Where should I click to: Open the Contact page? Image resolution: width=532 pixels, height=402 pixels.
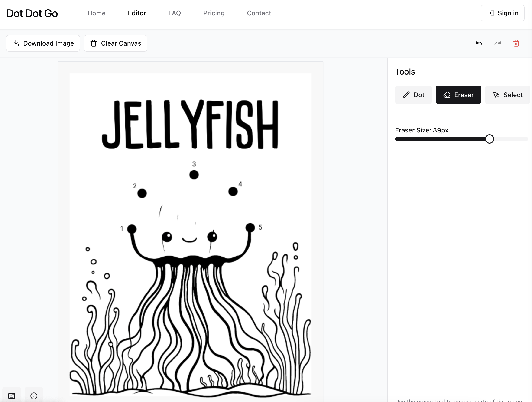pos(259,13)
